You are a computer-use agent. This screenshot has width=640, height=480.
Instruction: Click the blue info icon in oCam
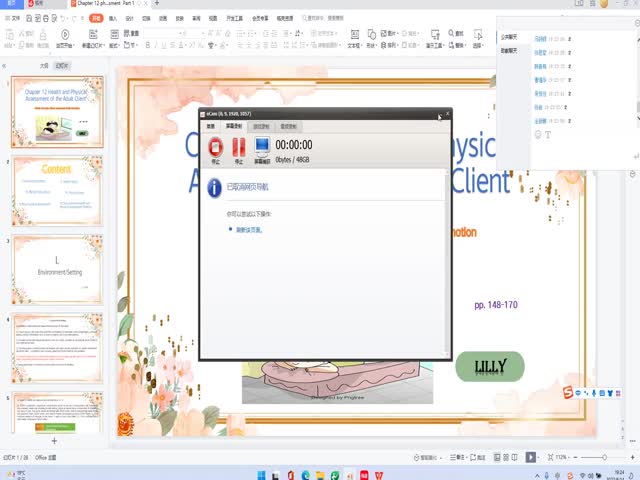(214, 187)
